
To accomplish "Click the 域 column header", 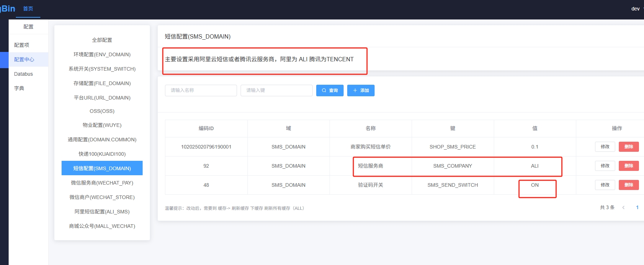I will coord(289,128).
